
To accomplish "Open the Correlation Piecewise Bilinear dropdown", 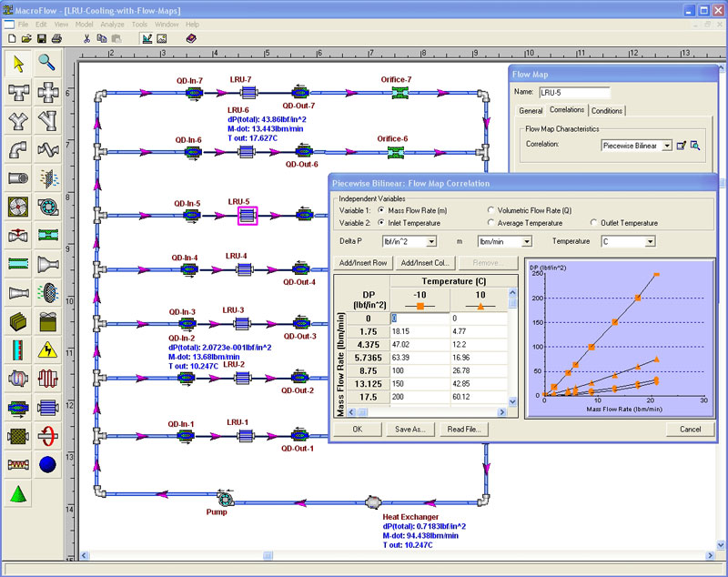I will pyautogui.click(x=667, y=146).
